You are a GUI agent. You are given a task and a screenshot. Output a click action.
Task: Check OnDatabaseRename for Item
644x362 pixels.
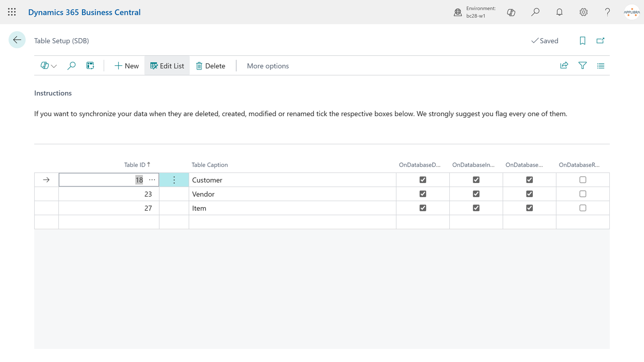click(583, 208)
